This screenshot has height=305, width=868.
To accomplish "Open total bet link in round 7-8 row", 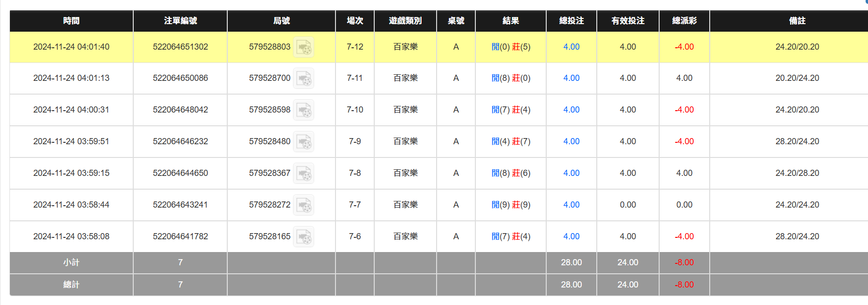I will (x=571, y=173).
